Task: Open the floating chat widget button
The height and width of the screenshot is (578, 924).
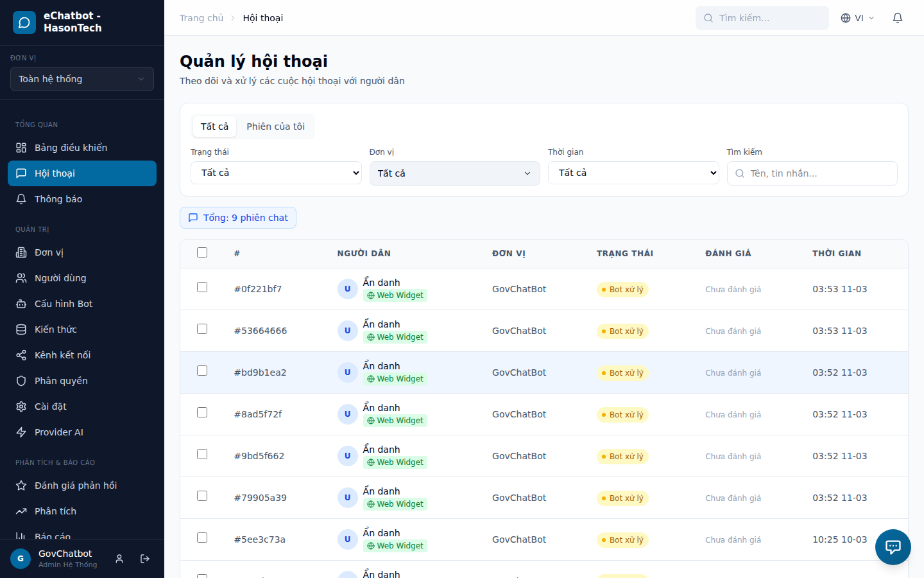Action: click(x=893, y=547)
